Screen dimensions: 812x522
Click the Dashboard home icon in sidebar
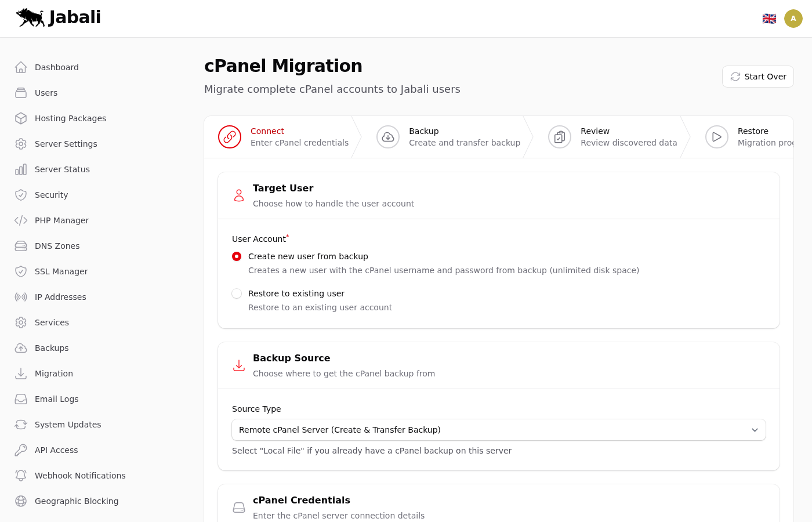click(21, 67)
